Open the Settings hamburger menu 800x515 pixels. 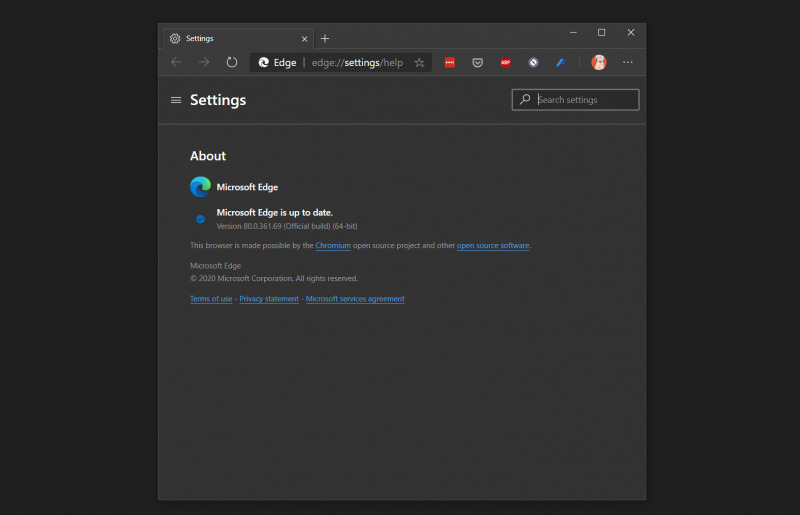pyautogui.click(x=176, y=100)
